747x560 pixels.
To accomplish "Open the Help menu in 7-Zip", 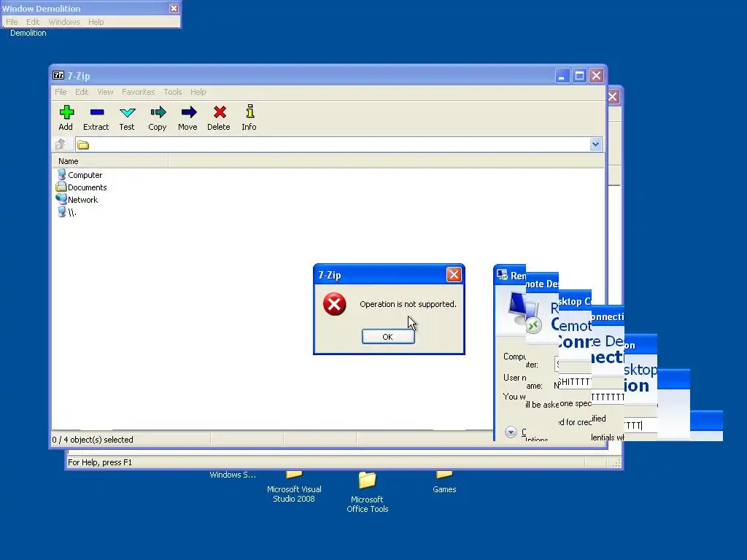I will (x=198, y=92).
